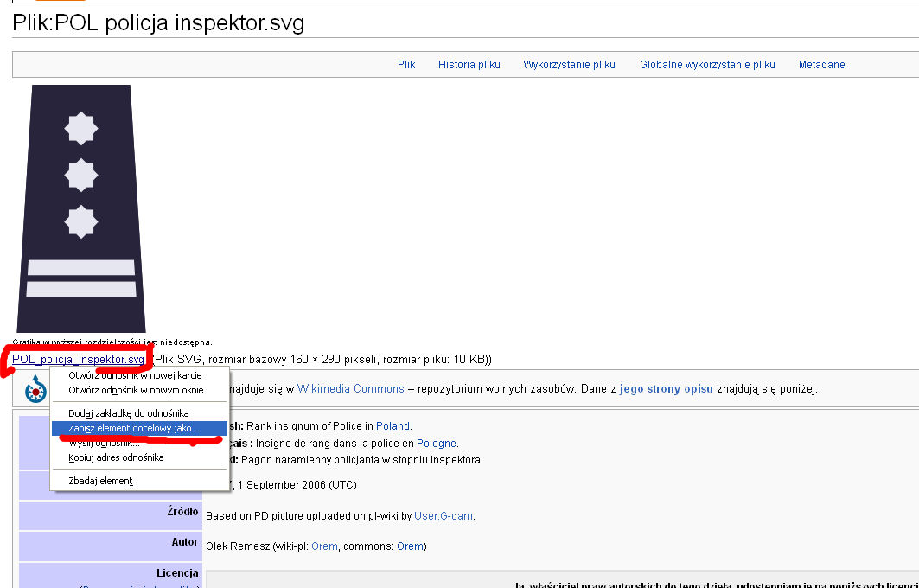Choose 'Zapisz element docelowy jako...'
Viewport: 919px width, 588px height.
(134, 428)
